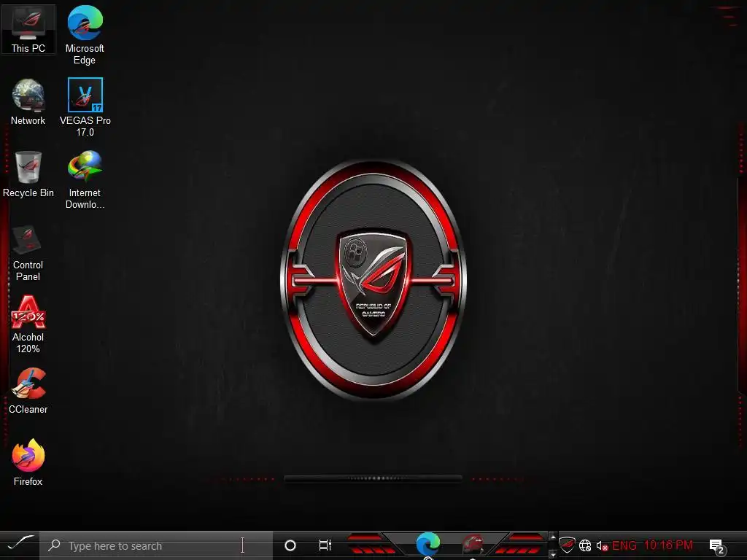747x560 pixels.
Task: Click the taskbar toolbar scroll-up arrow
Action: click(553, 537)
